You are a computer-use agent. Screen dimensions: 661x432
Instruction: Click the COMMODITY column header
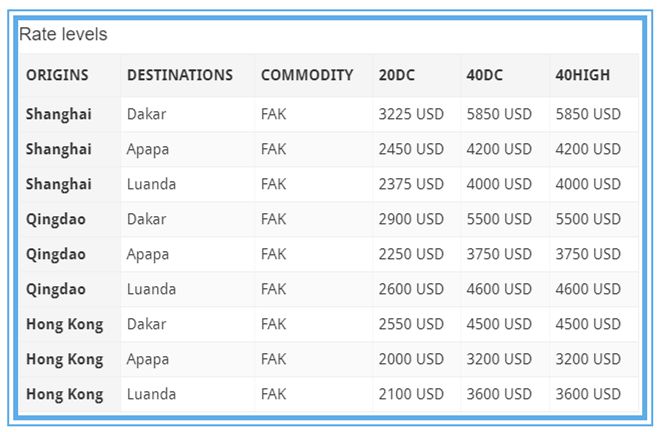(x=307, y=75)
